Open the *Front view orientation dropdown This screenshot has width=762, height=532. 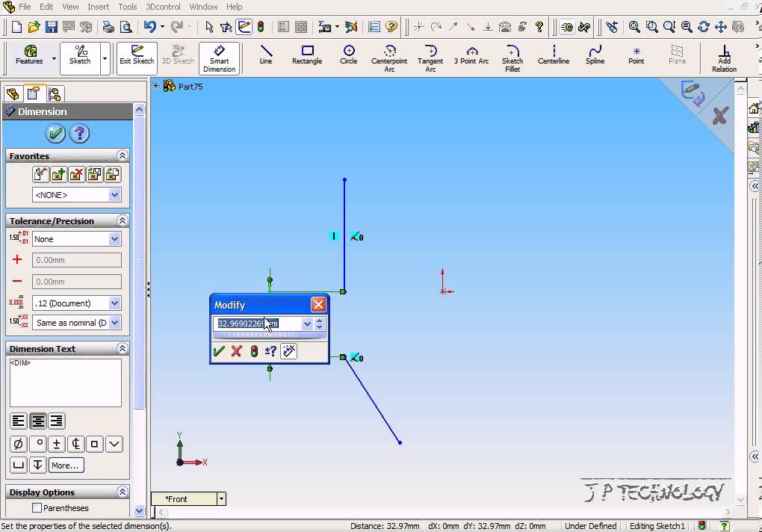221,499
